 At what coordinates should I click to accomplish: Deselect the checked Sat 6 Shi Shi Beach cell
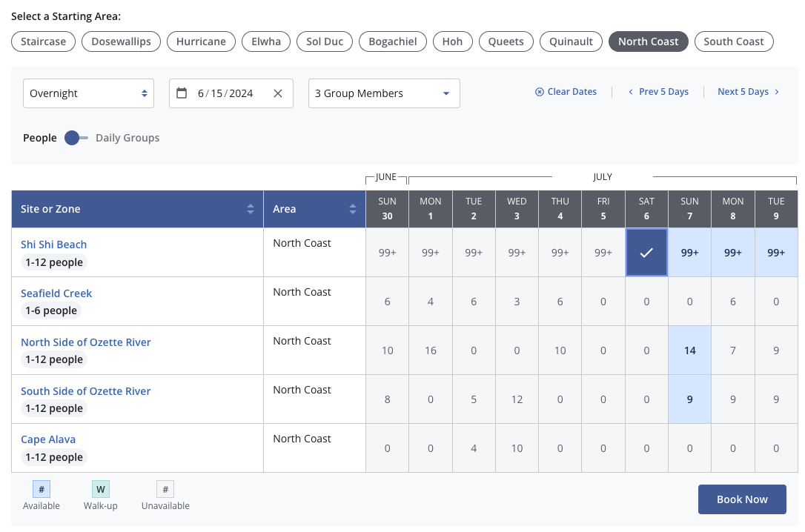pos(646,253)
